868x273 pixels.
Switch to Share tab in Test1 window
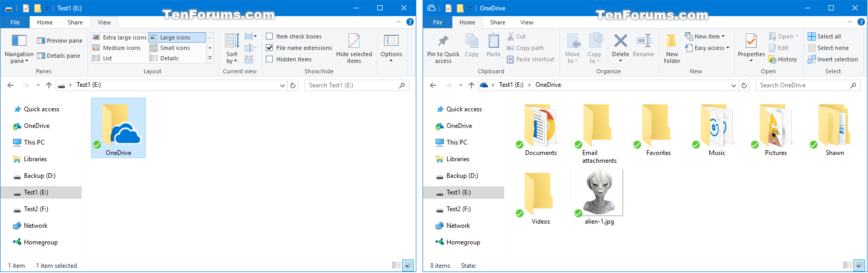pos(75,22)
